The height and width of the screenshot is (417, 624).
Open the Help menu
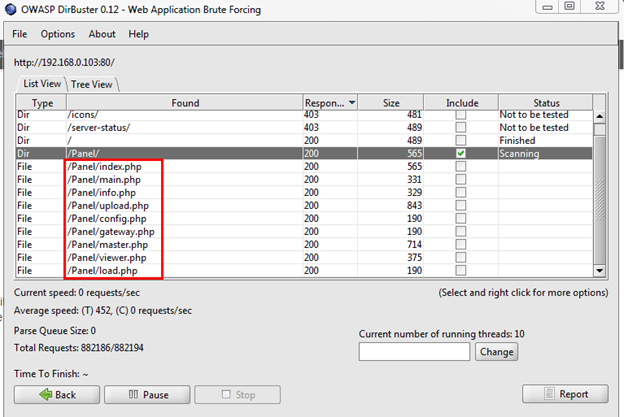(x=138, y=34)
